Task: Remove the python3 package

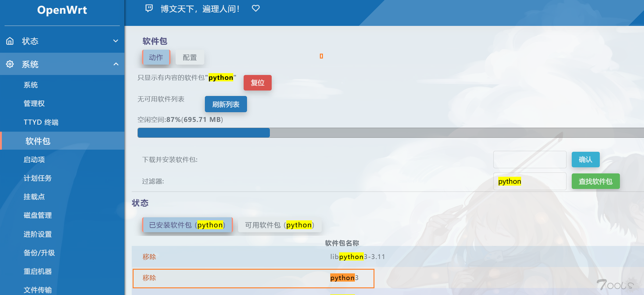Action: tap(149, 278)
